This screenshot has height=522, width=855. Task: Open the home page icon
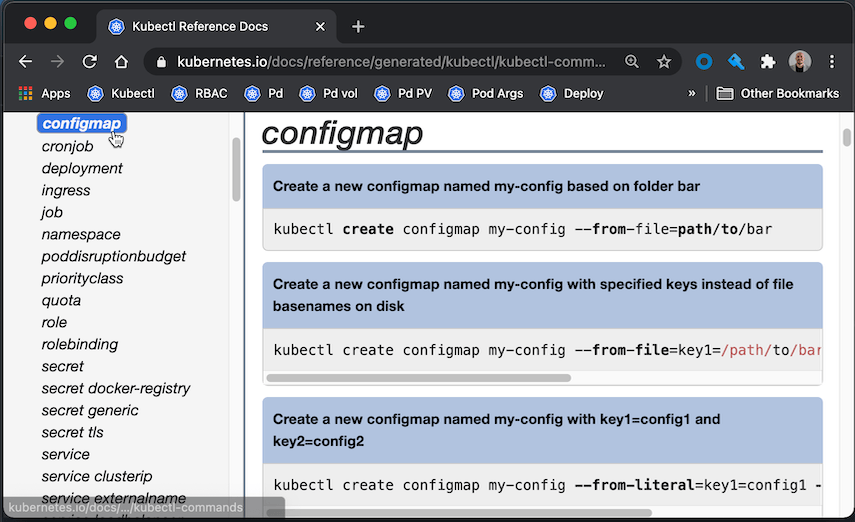121,62
